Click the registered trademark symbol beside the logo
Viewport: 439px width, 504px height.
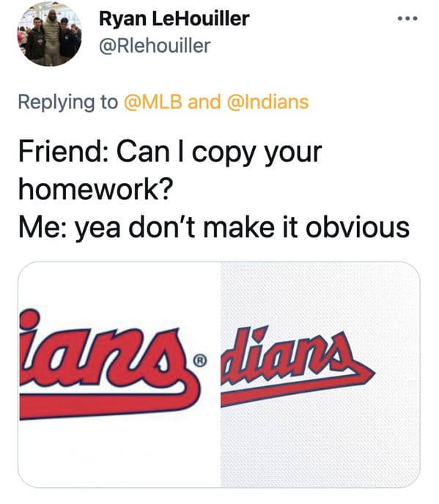point(200,361)
